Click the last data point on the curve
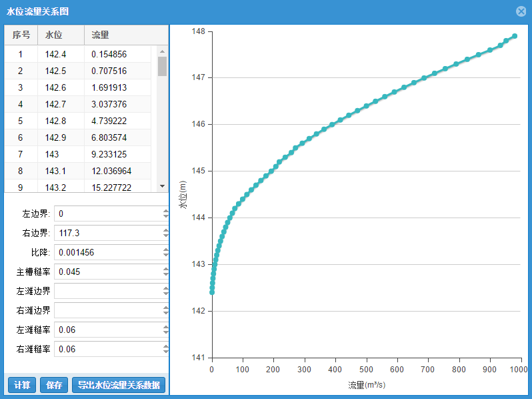 [515, 36]
